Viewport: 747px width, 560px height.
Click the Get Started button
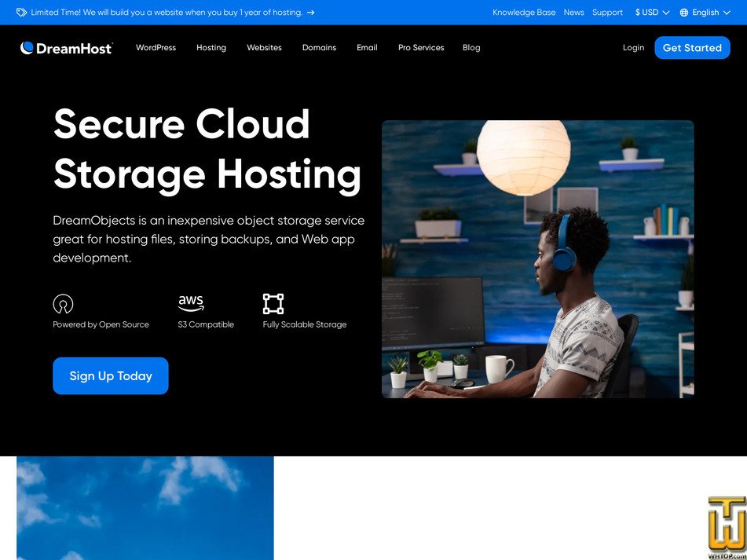[x=692, y=48]
